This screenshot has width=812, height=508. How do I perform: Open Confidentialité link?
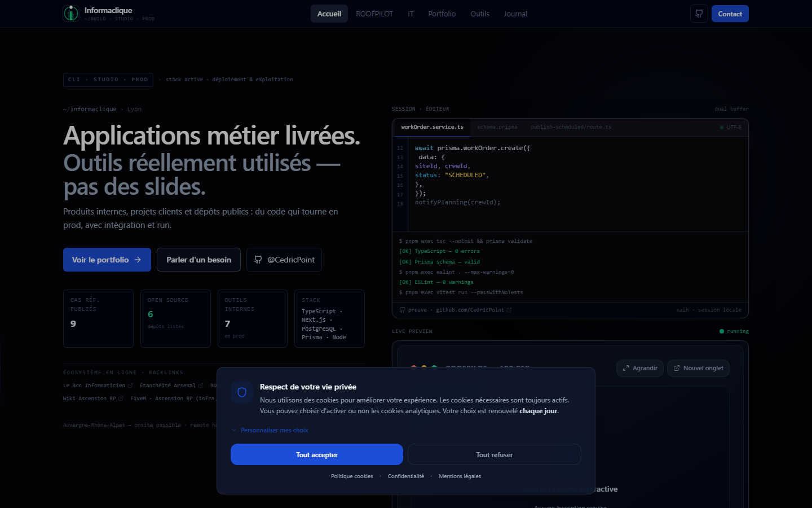(406, 476)
